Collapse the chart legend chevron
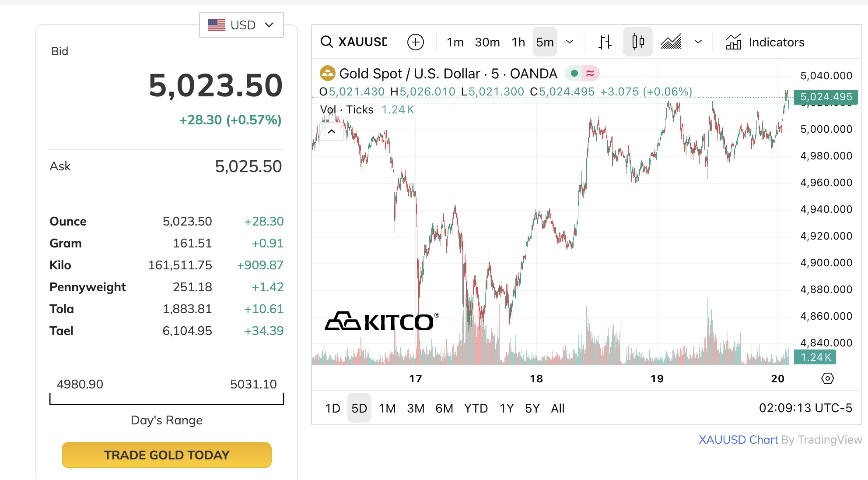The width and height of the screenshot is (868, 480). (332, 131)
